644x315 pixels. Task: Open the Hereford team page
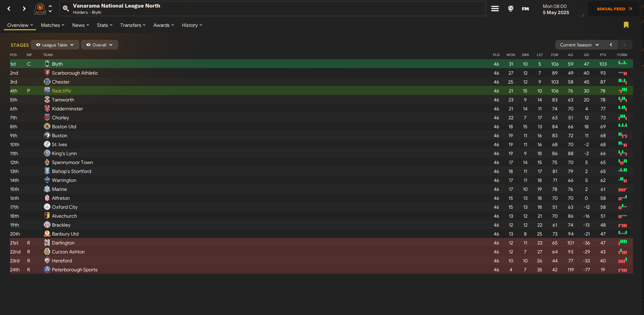[x=62, y=261]
